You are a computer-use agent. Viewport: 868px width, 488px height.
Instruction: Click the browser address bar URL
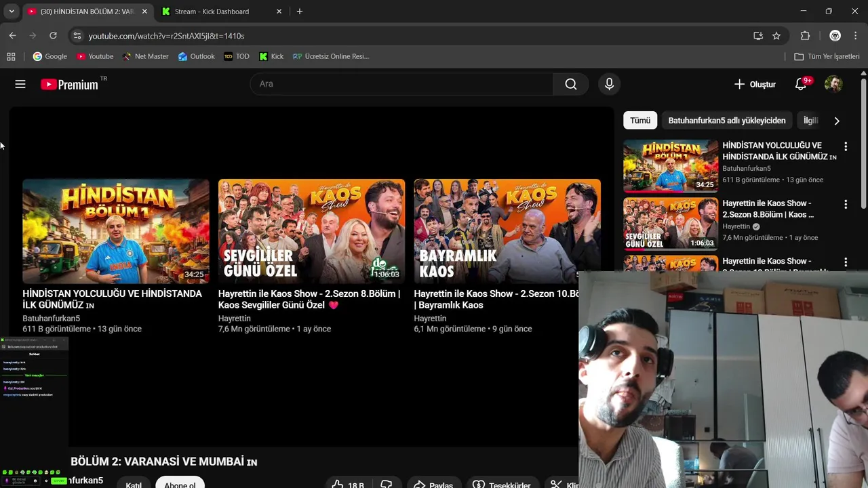point(166,36)
